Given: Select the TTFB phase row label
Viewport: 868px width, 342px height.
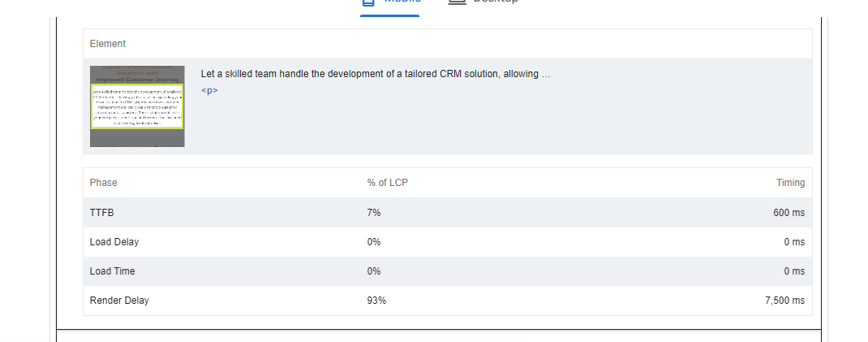Looking at the screenshot, I should point(102,212).
